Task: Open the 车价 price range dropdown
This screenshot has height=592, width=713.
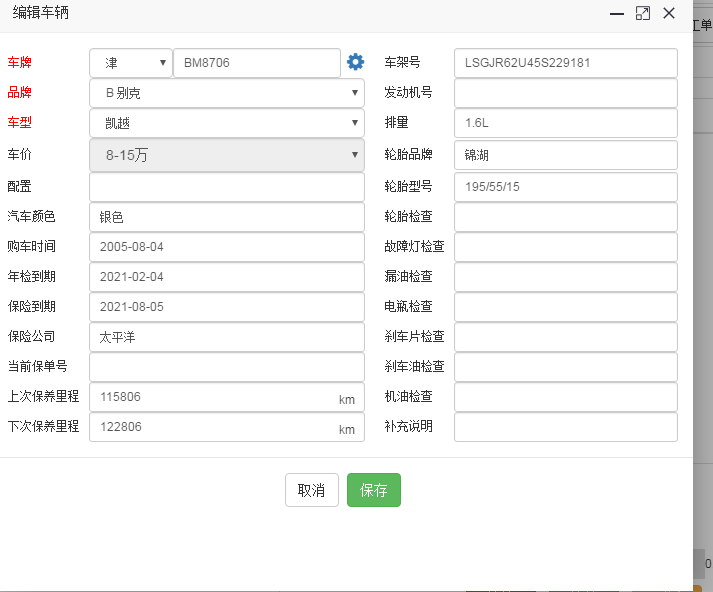Action: point(227,155)
